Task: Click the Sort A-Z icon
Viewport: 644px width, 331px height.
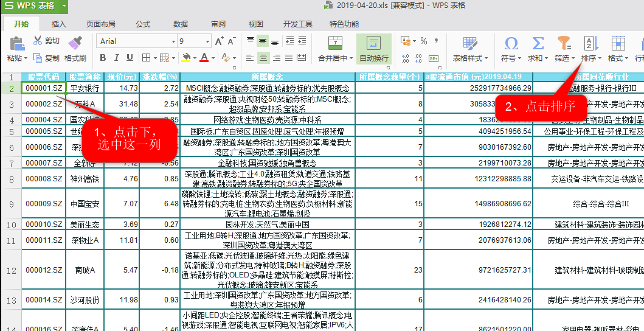Action: pos(590,43)
